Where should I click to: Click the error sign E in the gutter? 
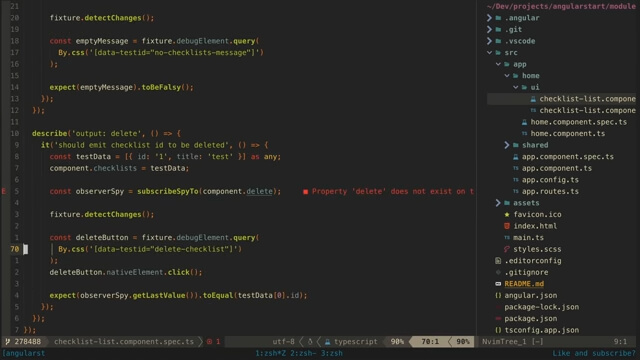(x=4, y=191)
